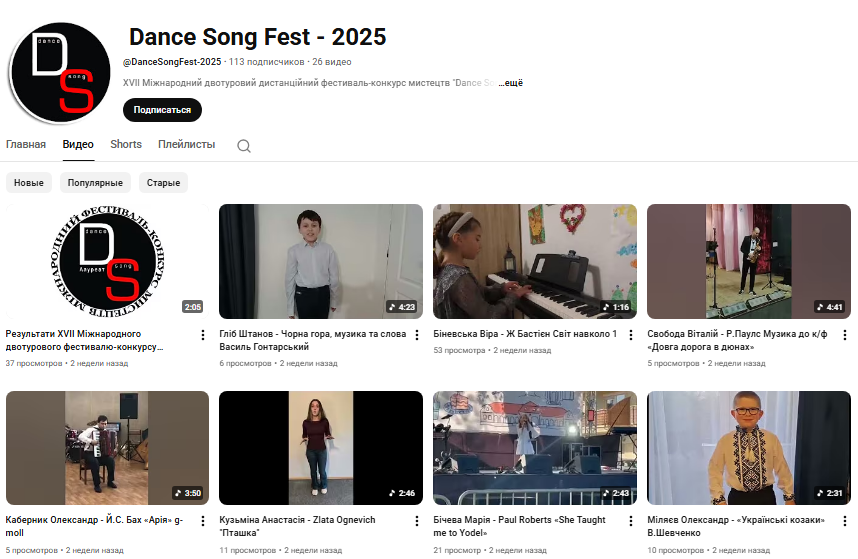Open the Dance Song Fest channel avatar
The width and height of the screenshot is (858, 559).
tap(59, 71)
